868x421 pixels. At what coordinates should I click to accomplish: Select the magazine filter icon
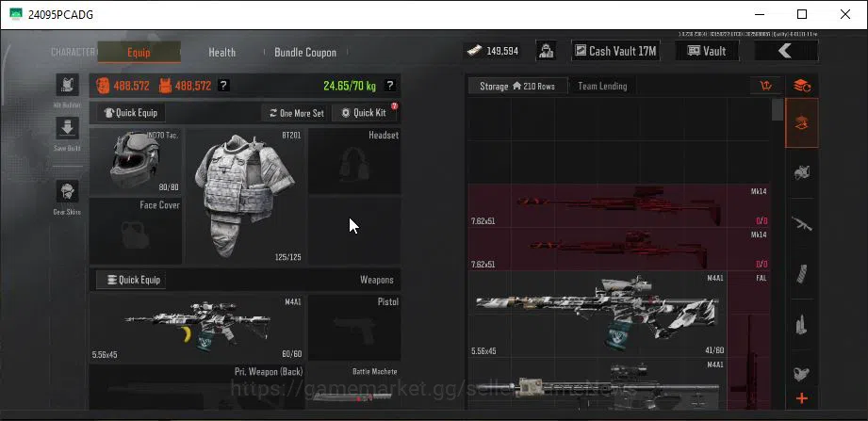[x=802, y=273]
